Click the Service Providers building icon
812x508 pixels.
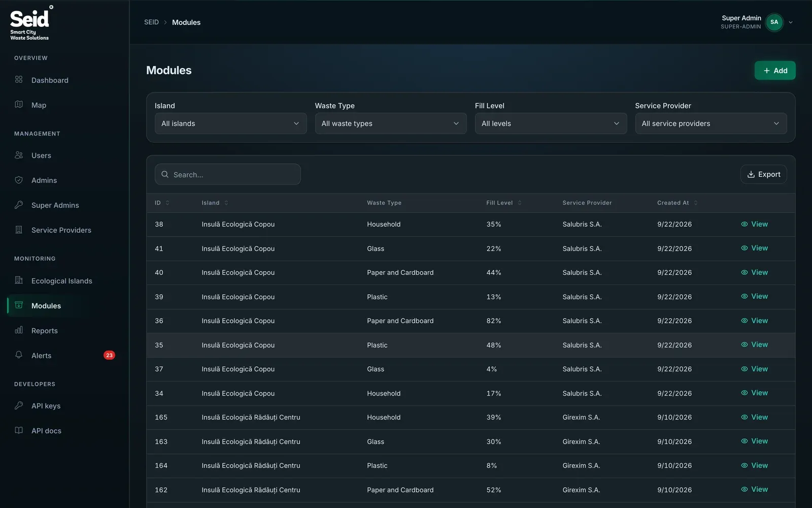pyautogui.click(x=19, y=230)
